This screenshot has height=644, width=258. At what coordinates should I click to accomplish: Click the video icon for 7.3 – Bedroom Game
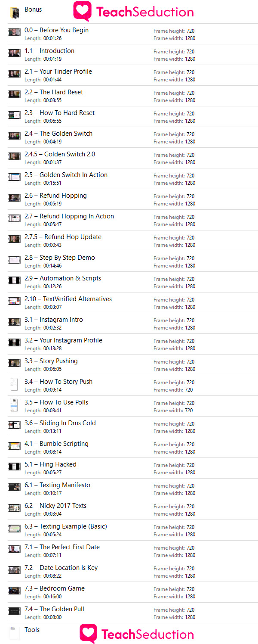point(14,591)
